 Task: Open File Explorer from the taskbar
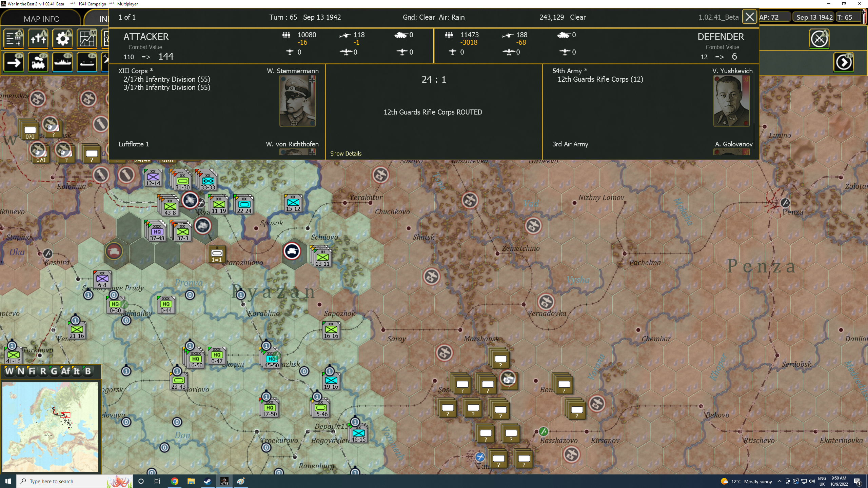click(191, 481)
